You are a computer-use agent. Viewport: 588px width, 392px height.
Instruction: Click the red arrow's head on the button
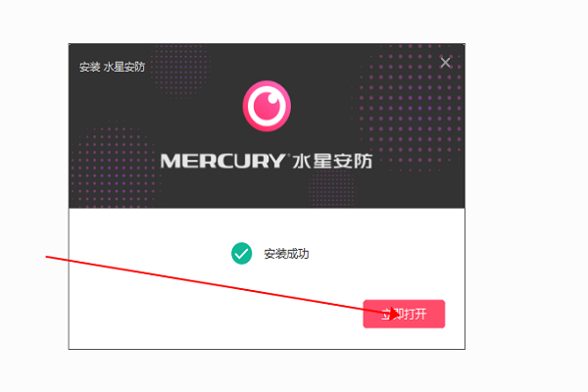pos(395,314)
